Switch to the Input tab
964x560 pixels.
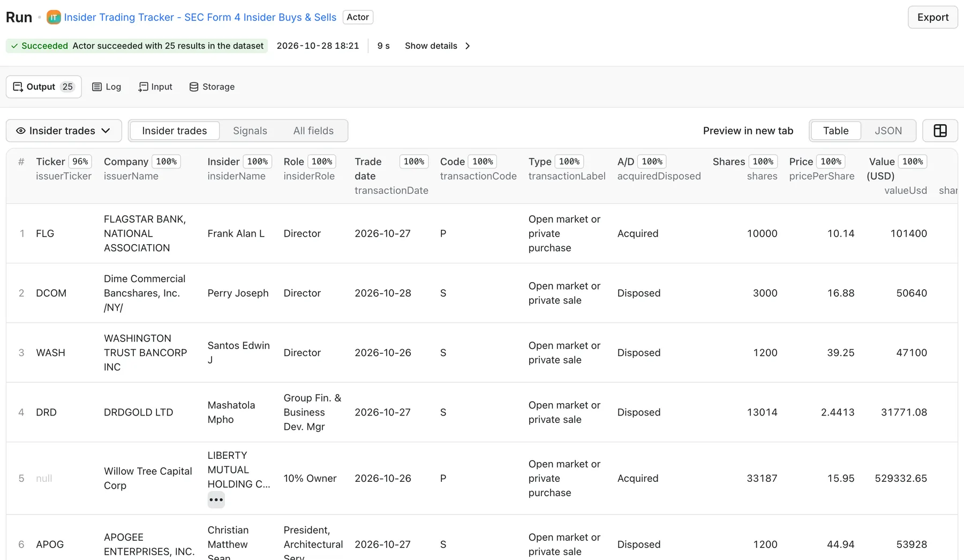[155, 87]
